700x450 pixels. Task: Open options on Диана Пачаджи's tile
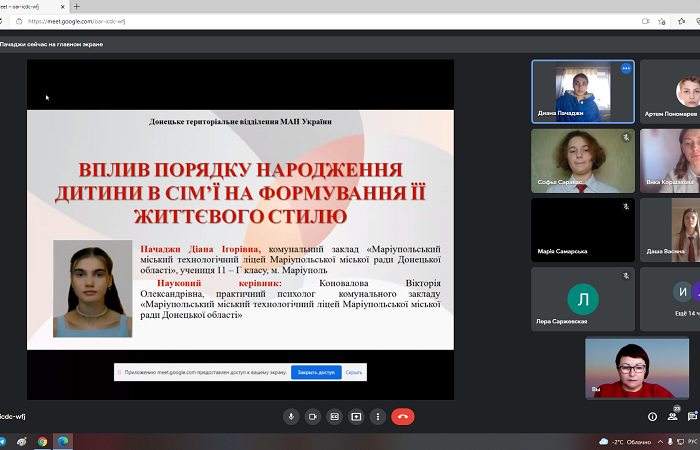[626, 69]
